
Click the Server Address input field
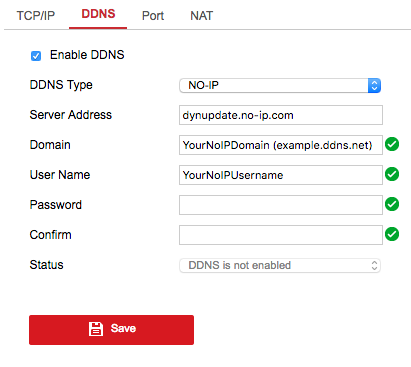[281, 115]
